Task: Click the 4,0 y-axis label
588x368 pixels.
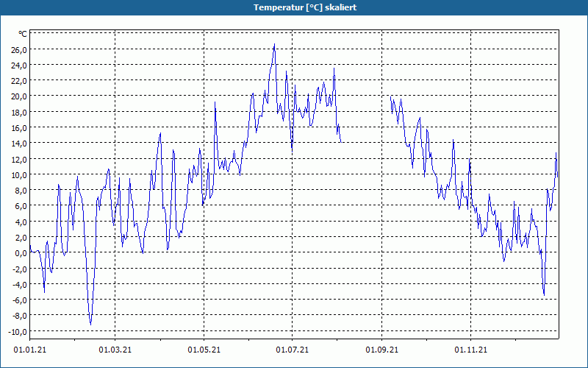Action: click(x=21, y=222)
